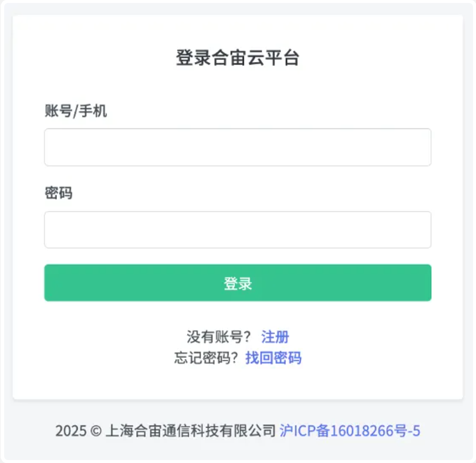Click the 登录合宙云平台 heading
The width and height of the screenshot is (476, 463).
[x=237, y=58]
